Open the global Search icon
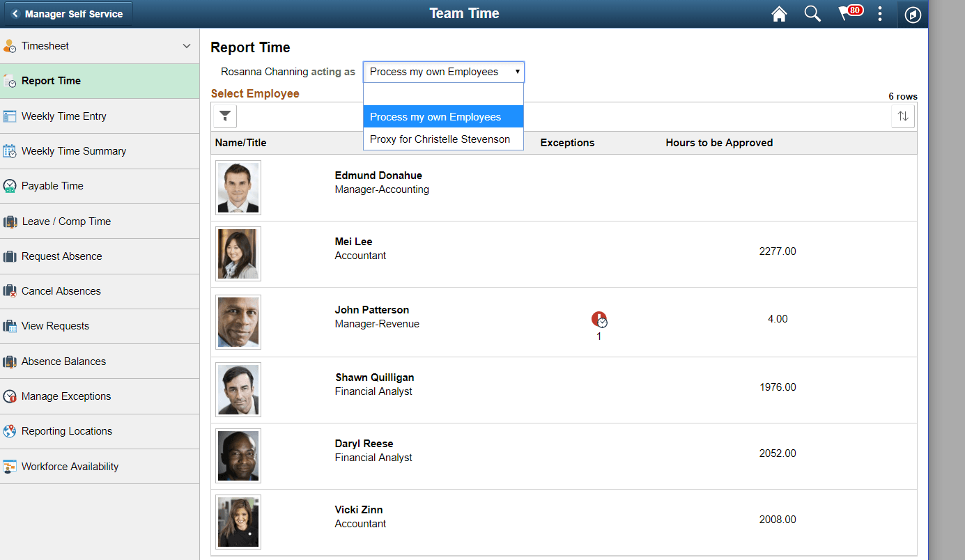965x560 pixels. pyautogui.click(x=812, y=13)
